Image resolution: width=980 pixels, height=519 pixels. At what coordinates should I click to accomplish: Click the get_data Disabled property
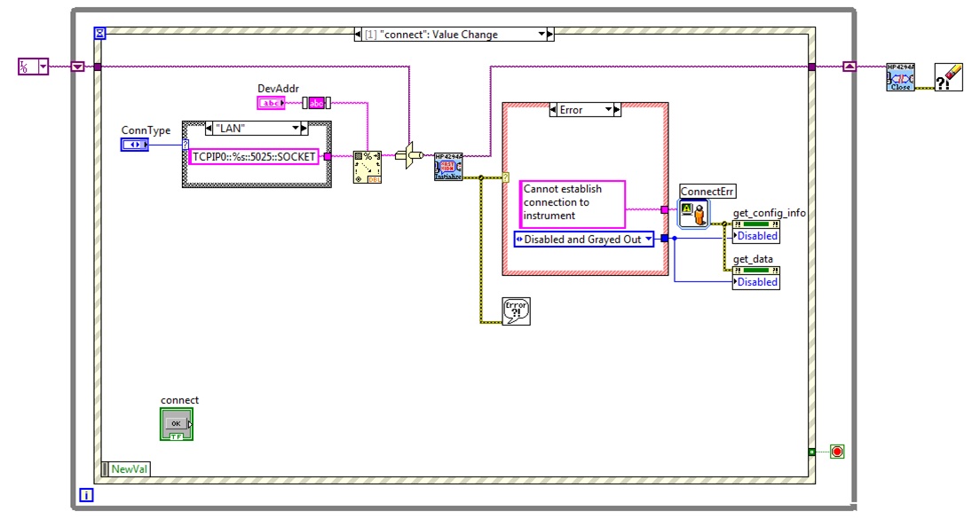point(756,282)
